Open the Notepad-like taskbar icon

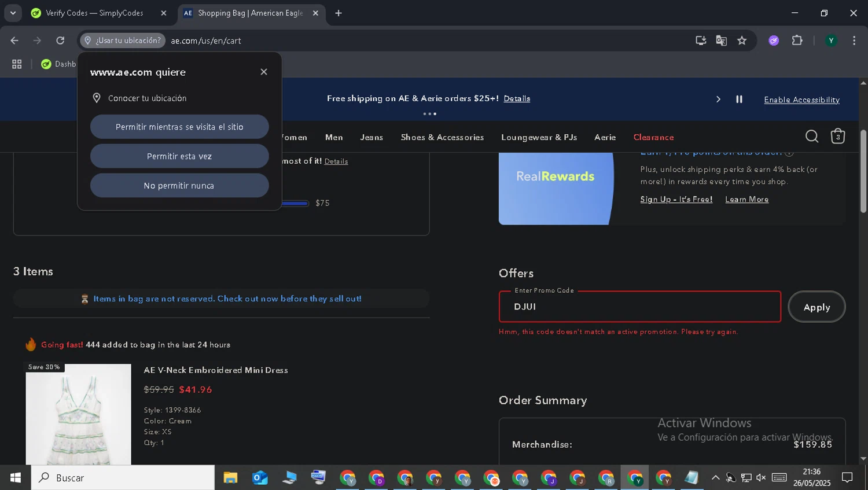[692, 478]
